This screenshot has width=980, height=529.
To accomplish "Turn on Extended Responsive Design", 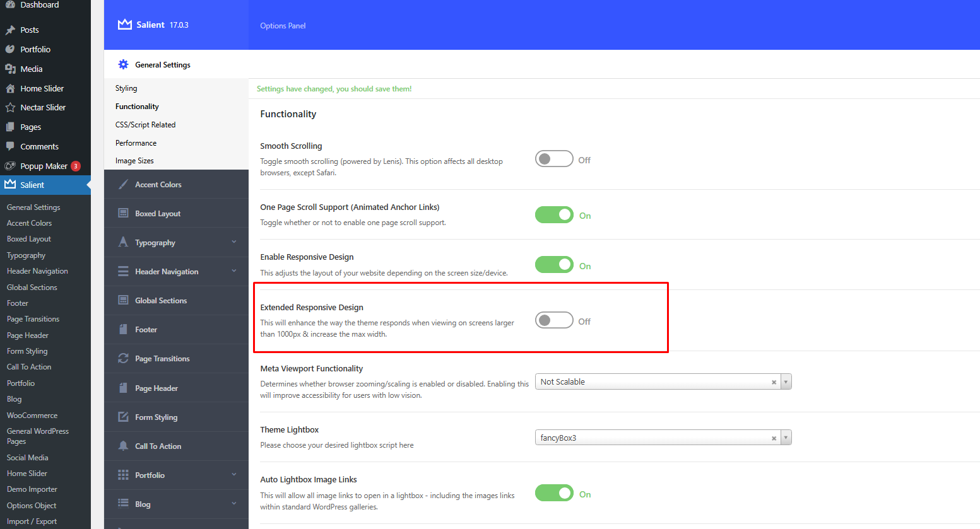I will 554,321.
